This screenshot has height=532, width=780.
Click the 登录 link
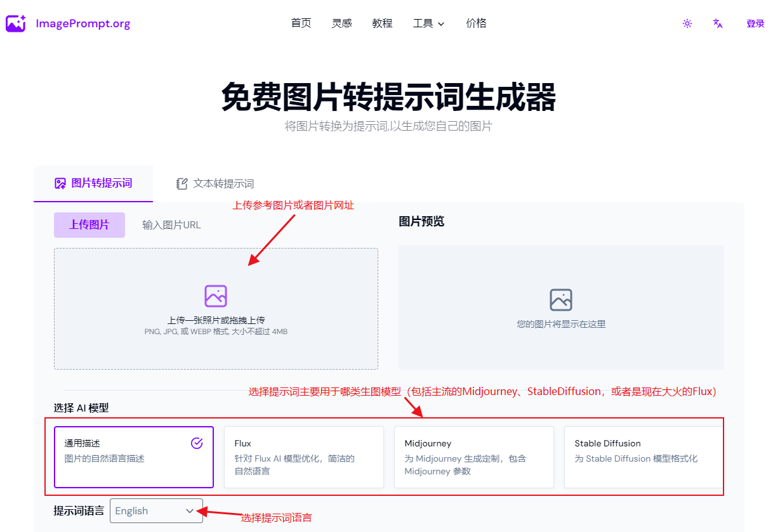click(x=755, y=23)
